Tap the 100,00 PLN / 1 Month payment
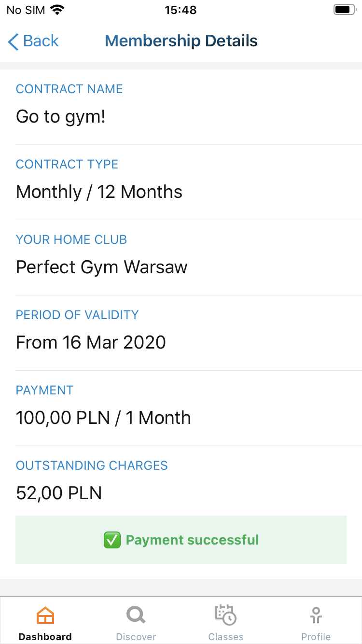The image size is (362, 644). pyautogui.click(x=103, y=418)
